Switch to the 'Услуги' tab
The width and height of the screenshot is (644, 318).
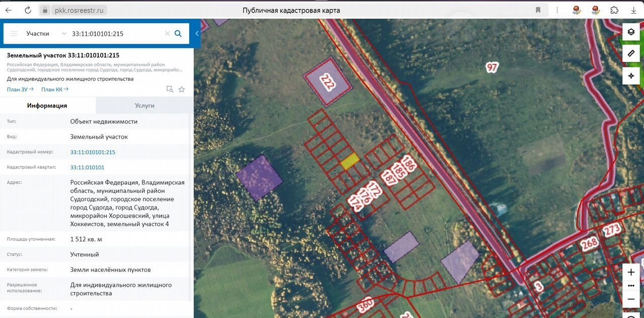pyautogui.click(x=144, y=105)
